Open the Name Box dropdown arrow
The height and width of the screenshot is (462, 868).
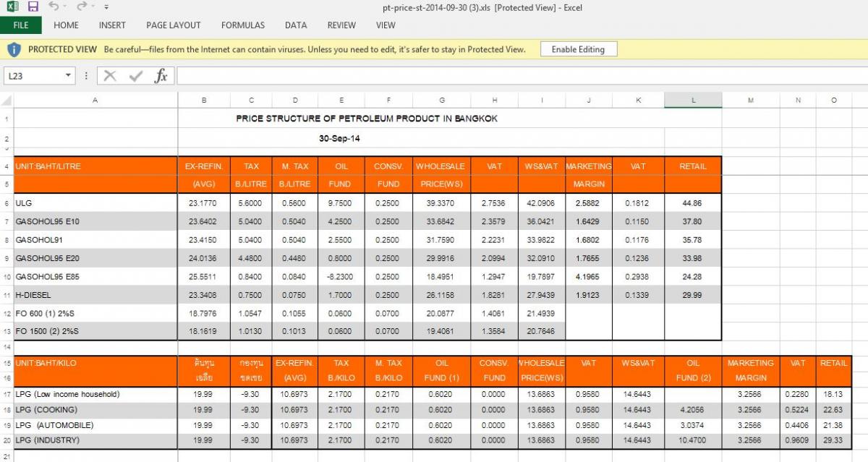(x=68, y=75)
